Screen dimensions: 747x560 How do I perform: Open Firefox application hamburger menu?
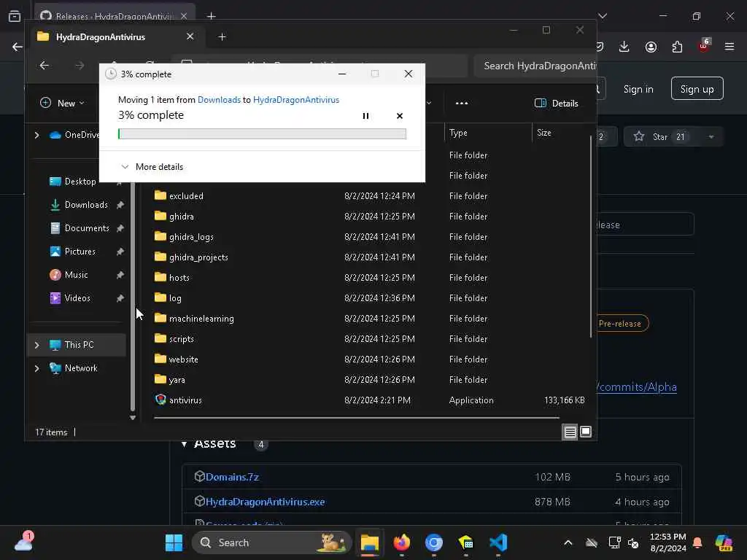(729, 46)
